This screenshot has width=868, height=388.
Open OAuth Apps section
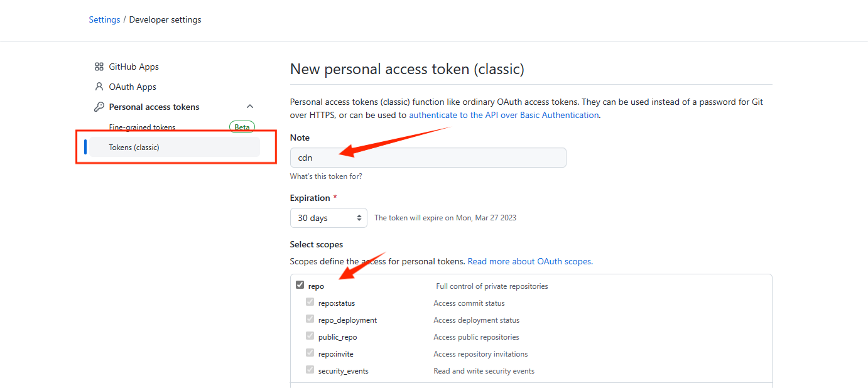pyautogui.click(x=133, y=87)
